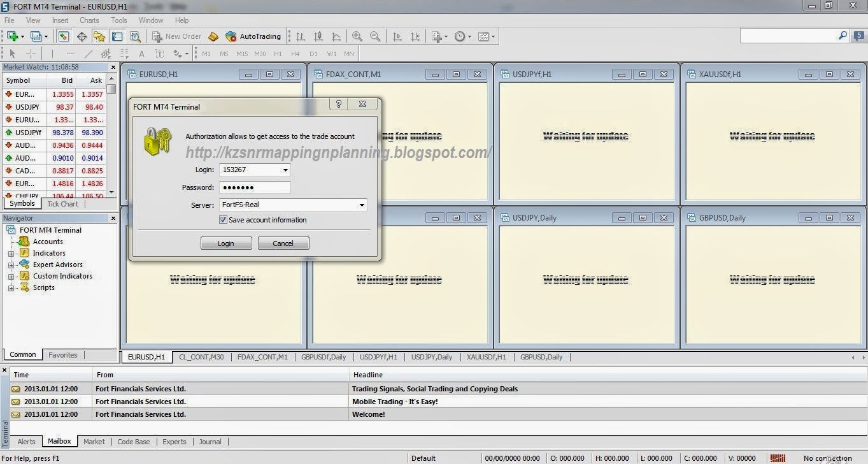Image resolution: width=868 pixels, height=464 pixels.
Task: Toggle the Terminal panel icon
Action: (x=117, y=36)
